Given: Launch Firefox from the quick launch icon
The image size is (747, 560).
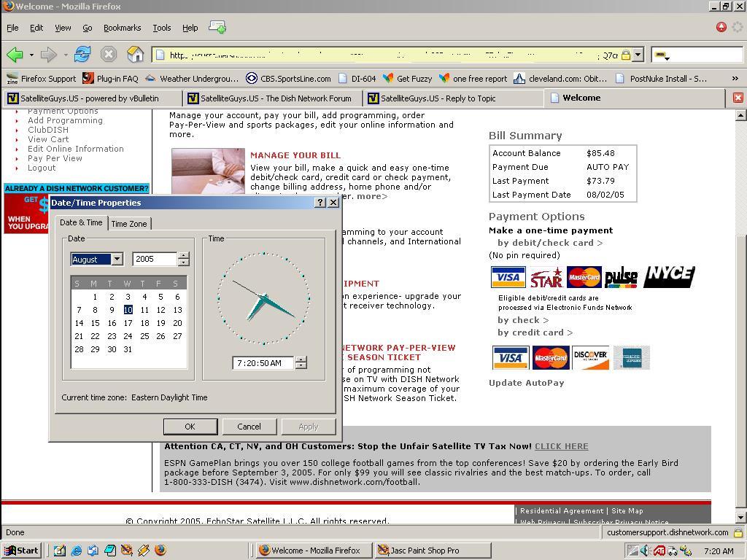Looking at the screenshot, I should (160, 550).
